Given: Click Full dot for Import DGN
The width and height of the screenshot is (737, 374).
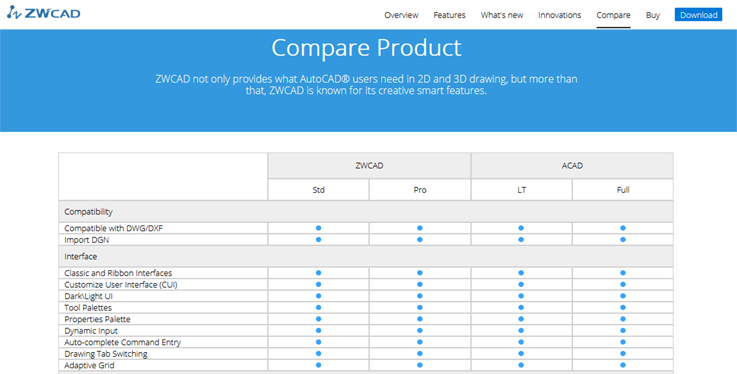Looking at the screenshot, I should coord(623,240).
